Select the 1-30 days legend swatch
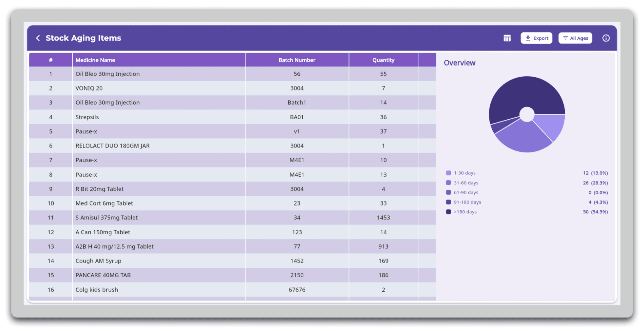Screen dimensions: 644x331 [x=448, y=173]
